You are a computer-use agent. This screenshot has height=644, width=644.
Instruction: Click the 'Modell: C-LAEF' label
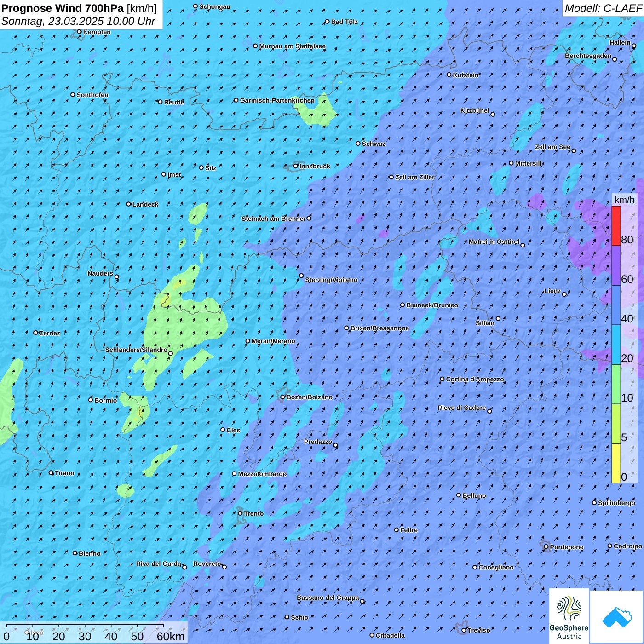click(x=603, y=8)
